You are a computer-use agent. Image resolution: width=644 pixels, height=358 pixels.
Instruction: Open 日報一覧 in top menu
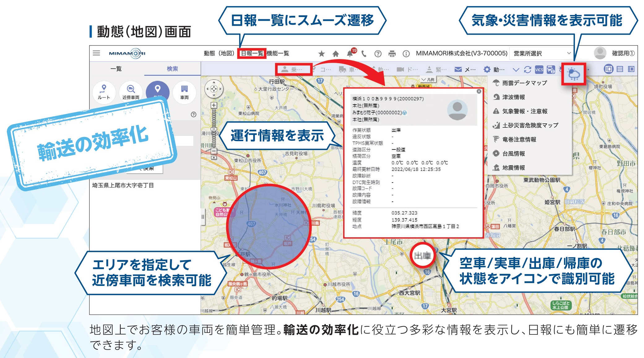(252, 54)
